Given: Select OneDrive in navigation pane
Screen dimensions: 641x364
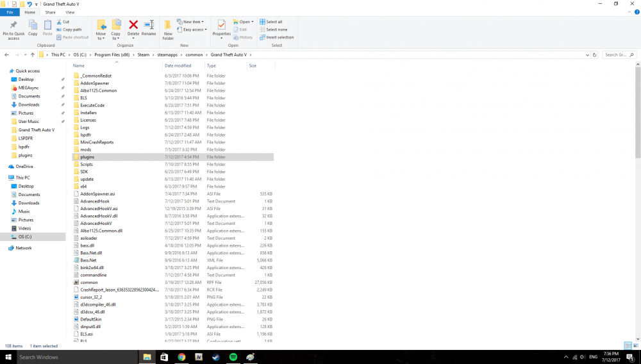Looking at the screenshot, I should point(24,166).
